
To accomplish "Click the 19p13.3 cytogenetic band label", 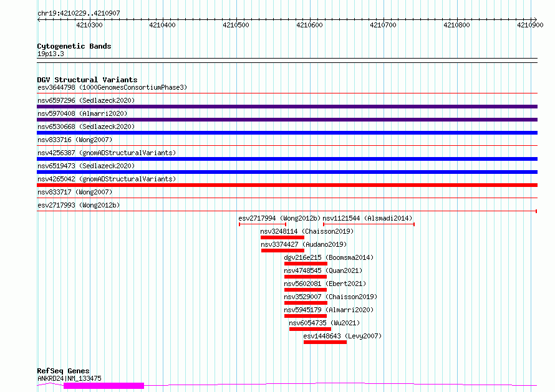I will [x=51, y=54].
